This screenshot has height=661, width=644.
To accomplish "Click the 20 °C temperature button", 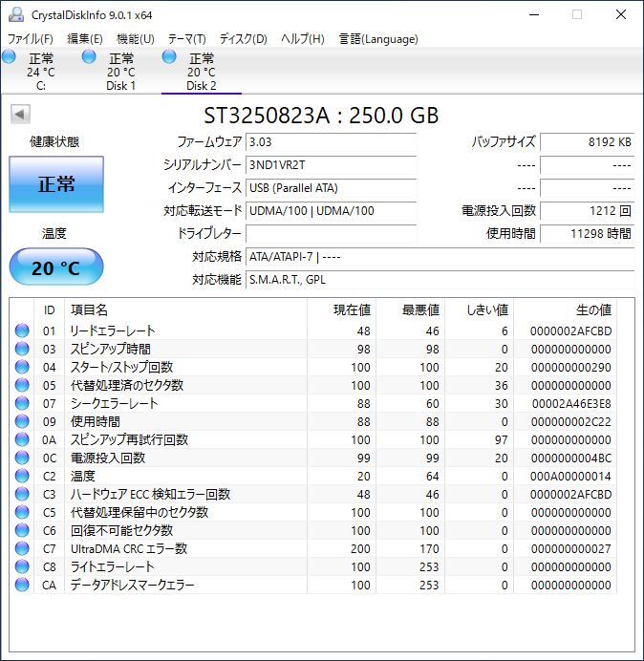I will 56,267.
